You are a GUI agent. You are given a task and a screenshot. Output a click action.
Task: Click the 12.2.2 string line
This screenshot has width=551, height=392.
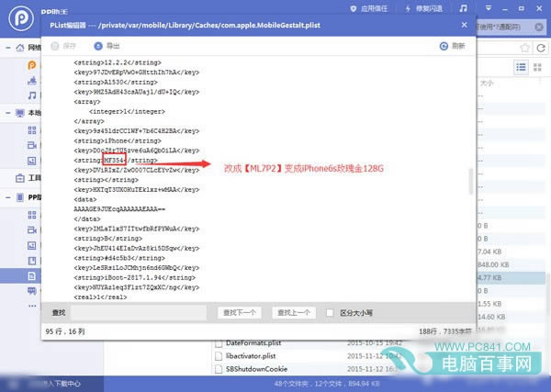(x=118, y=62)
